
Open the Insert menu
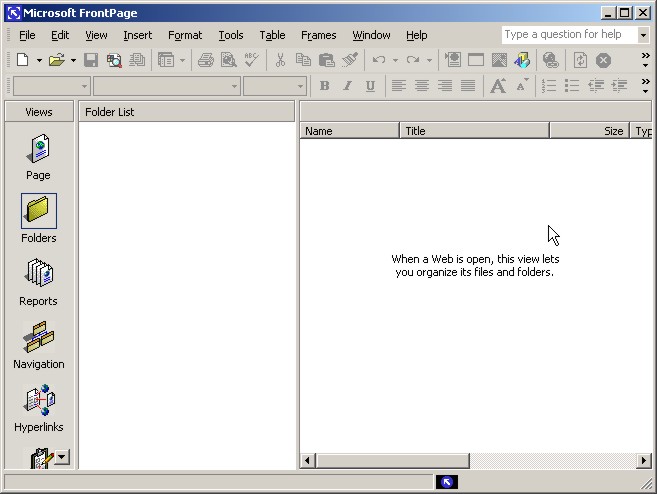[x=137, y=35]
